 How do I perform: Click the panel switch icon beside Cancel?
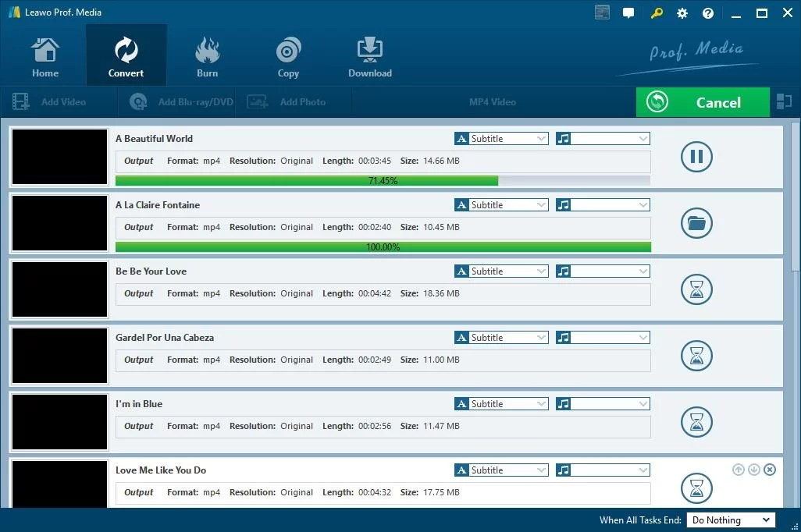pyautogui.click(x=785, y=101)
